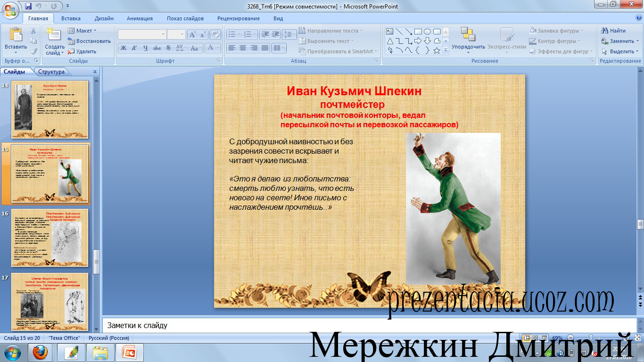Select slide 14 thumbnail
644x362 pixels.
click(50, 109)
